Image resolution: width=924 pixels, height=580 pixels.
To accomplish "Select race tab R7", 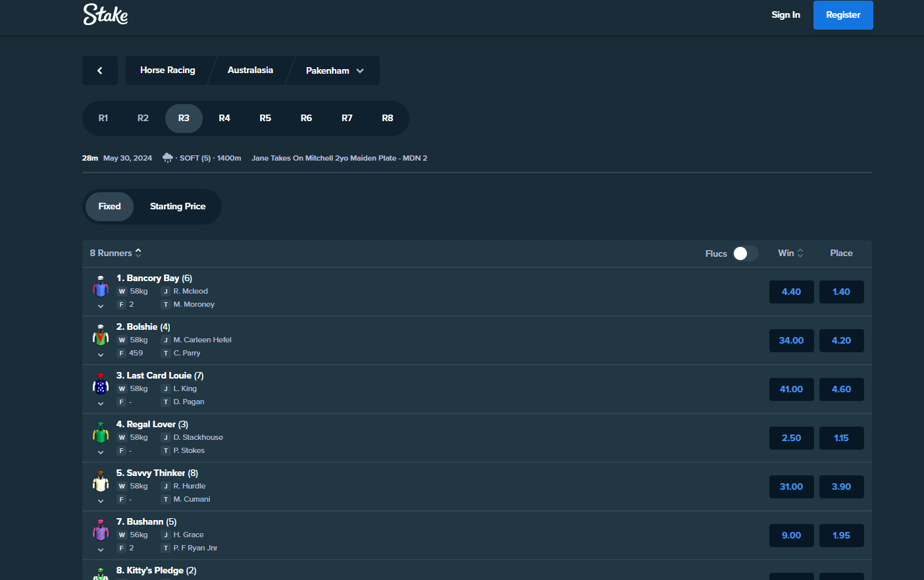I will [347, 119].
